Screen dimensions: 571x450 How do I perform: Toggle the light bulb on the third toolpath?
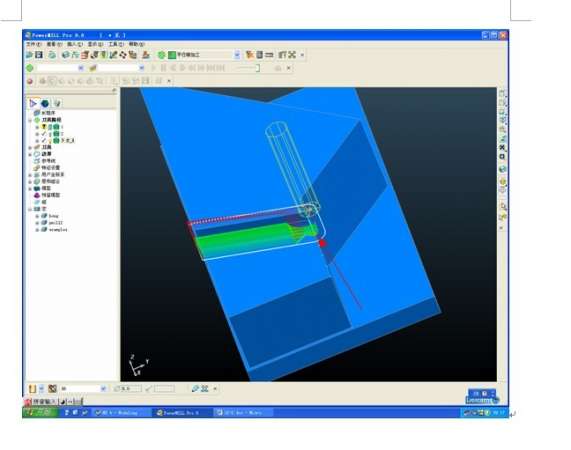pyautogui.click(x=50, y=141)
